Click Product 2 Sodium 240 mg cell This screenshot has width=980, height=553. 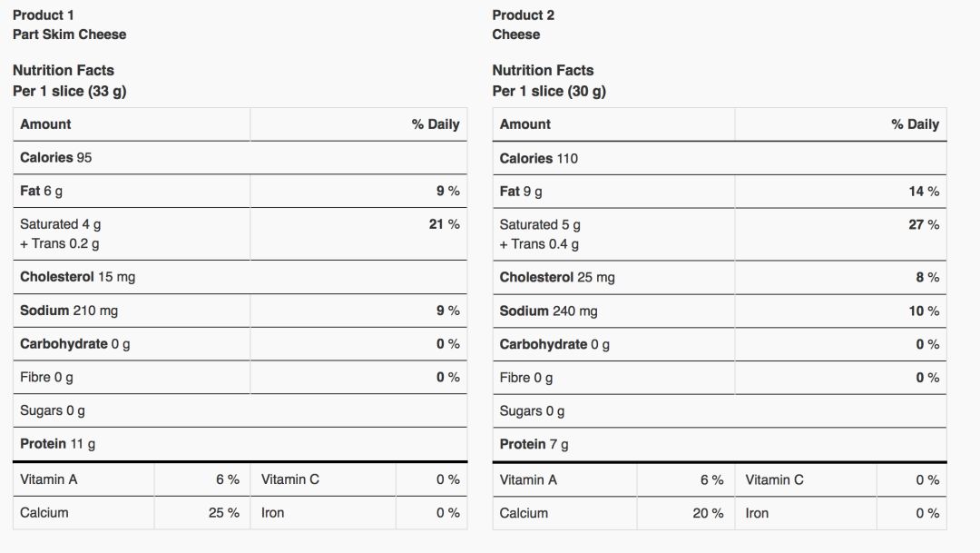613,311
